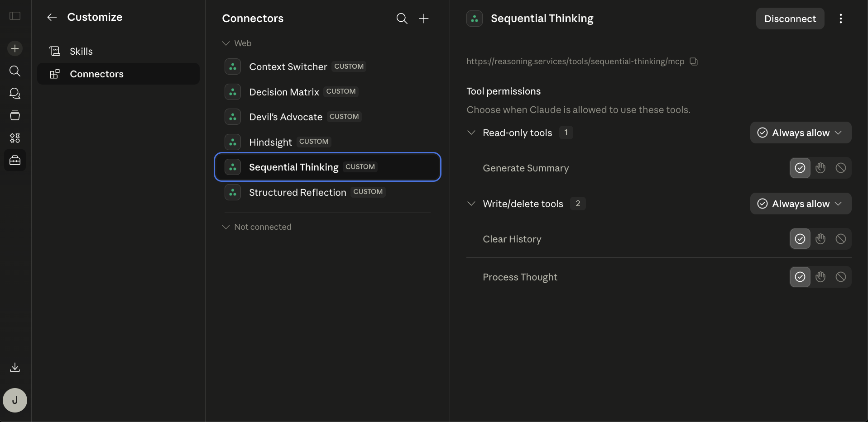Viewport: 868px width, 422px height.
Task: Click the Generate Summary tool name
Action: coord(526,168)
